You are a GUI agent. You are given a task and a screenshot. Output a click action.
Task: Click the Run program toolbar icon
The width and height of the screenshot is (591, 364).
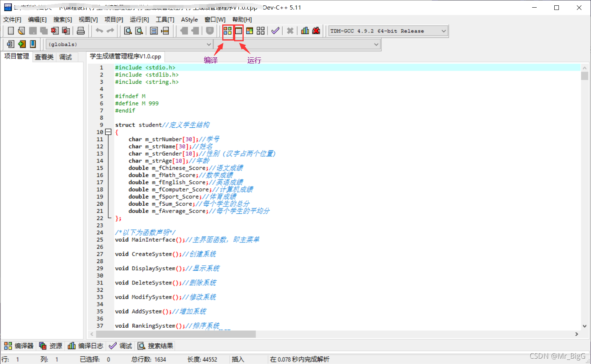[x=239, y=31]
